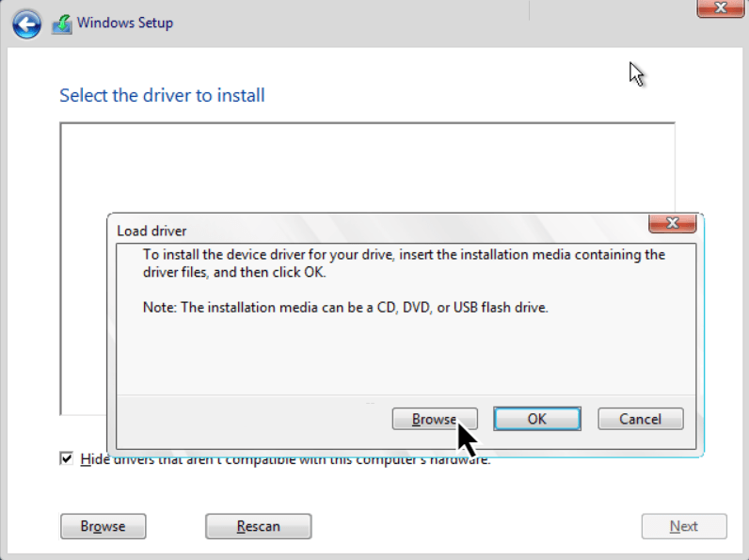
Task: Click the 'To install the device driver' message
Action: 404,264
